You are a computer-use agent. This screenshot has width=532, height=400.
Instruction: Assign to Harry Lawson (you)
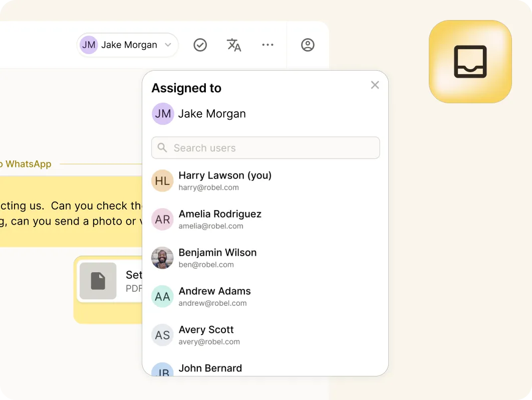tap(265, 181)
